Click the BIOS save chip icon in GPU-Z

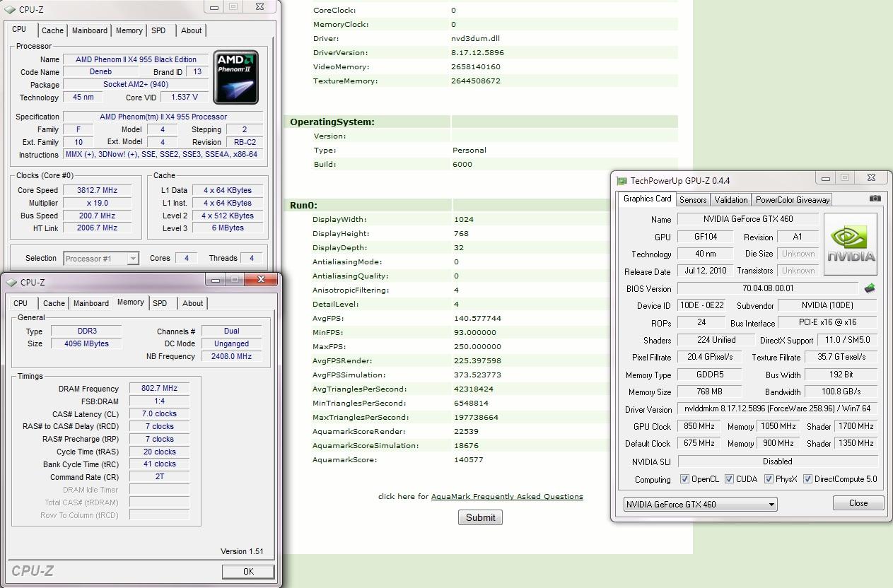point(870,288)
